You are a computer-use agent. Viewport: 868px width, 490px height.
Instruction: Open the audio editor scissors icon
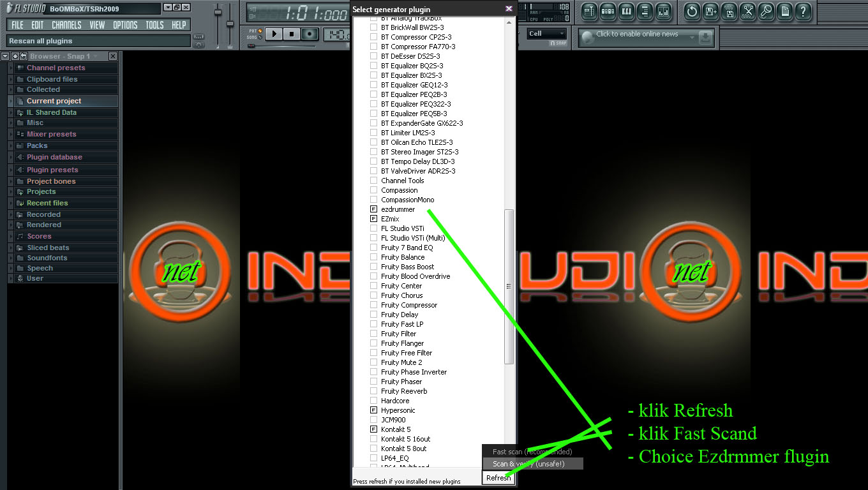747,11
